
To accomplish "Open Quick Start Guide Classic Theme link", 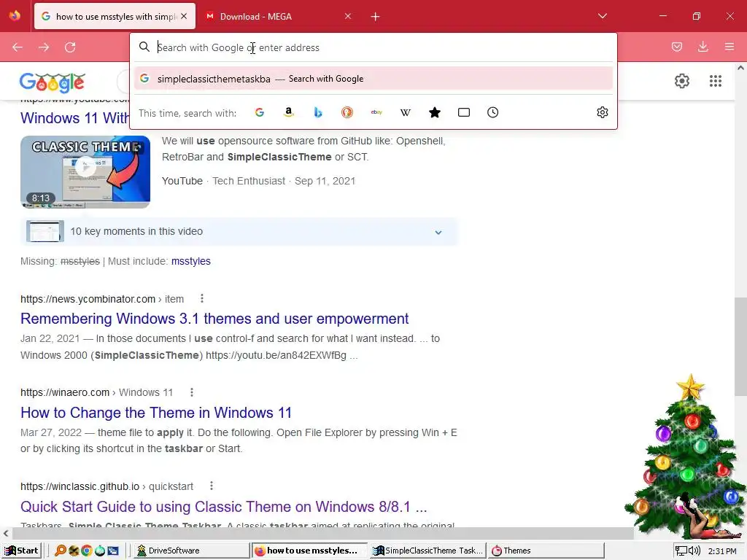I will click(223, 507).
